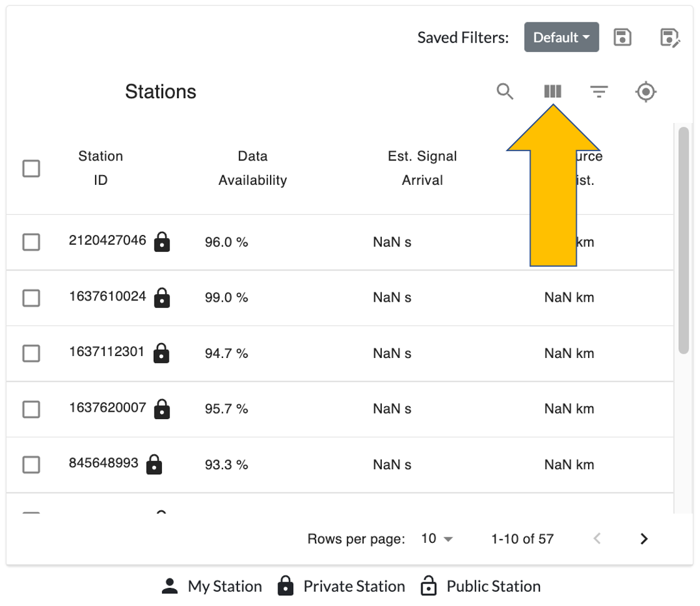The image size is (700, 606).
Task: Click the locate target crosshair icon
Action: 646,92
